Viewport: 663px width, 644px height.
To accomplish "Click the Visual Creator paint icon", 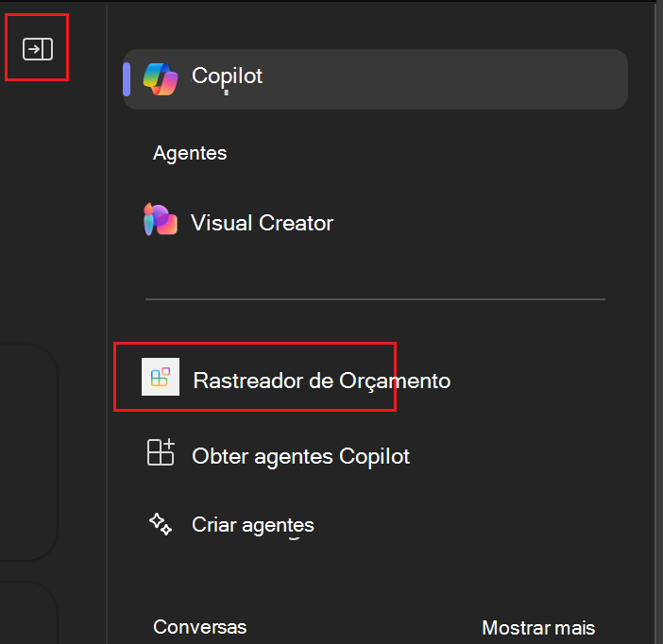I will point(161,219).
